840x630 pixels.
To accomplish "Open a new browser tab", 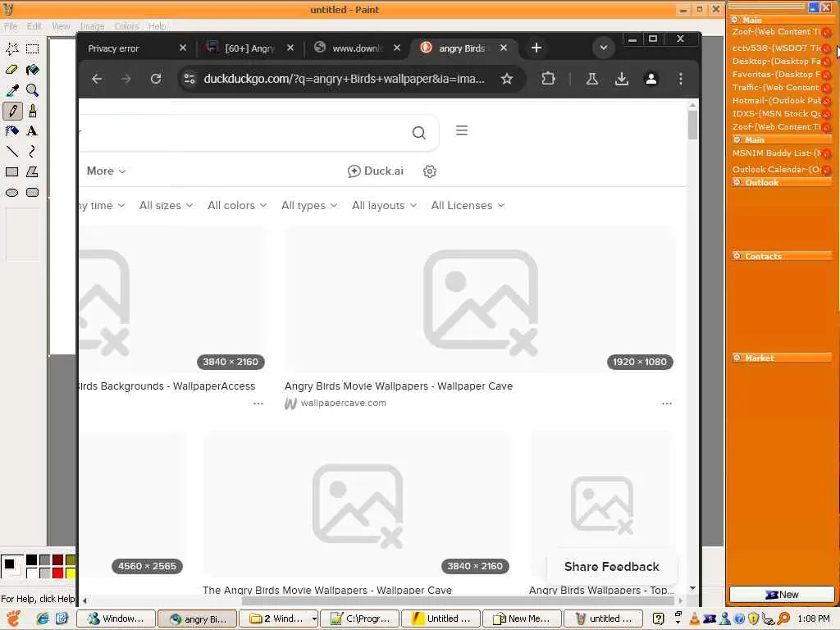I will click(536, 48).
